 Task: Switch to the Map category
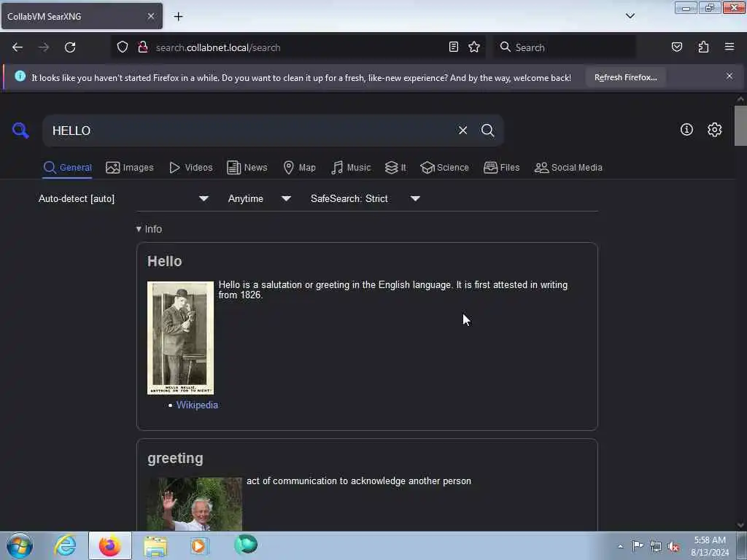tap(300, 168)
